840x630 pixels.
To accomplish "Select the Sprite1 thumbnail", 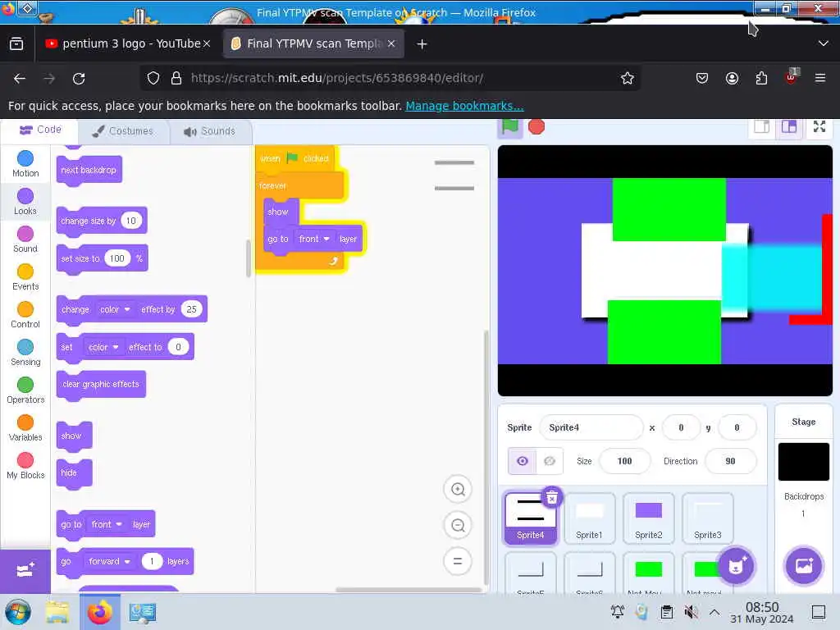I will pyautogui.click(x=589, y=518).
